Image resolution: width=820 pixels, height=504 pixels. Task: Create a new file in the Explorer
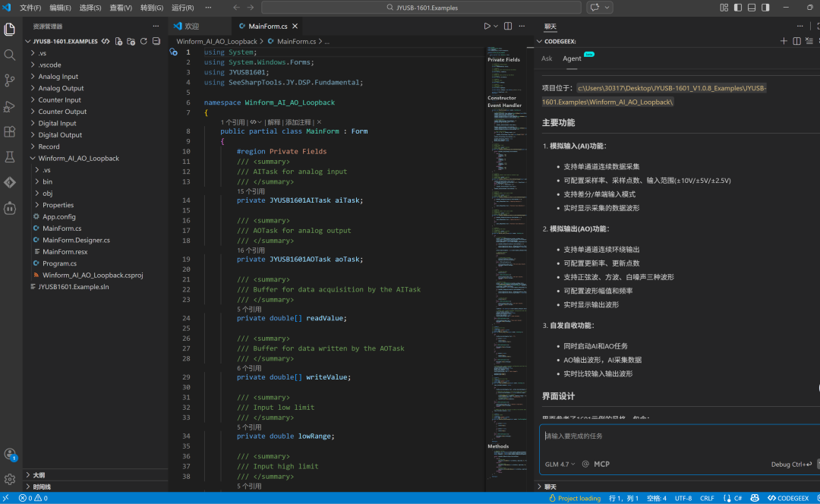point(118,41)
